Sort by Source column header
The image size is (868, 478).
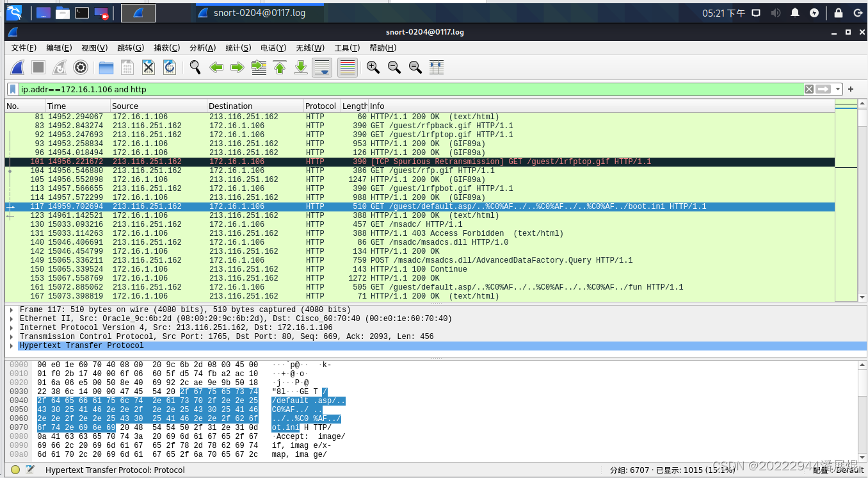pyautogui.click(x=158, y=106)
